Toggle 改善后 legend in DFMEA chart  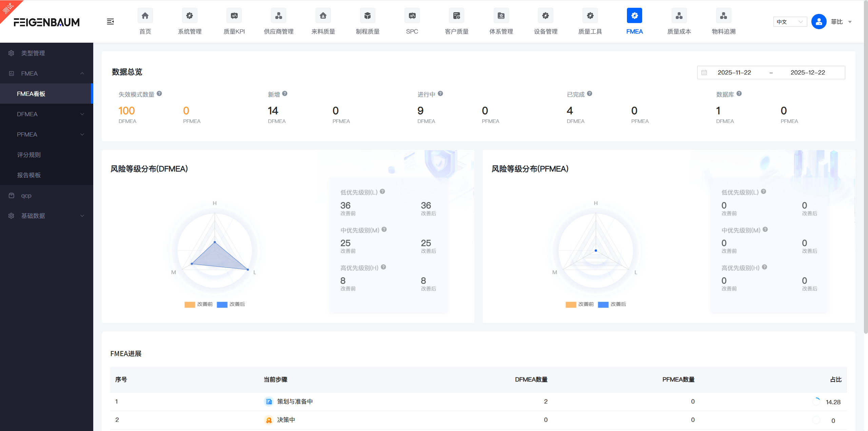[x=231, y=304]
